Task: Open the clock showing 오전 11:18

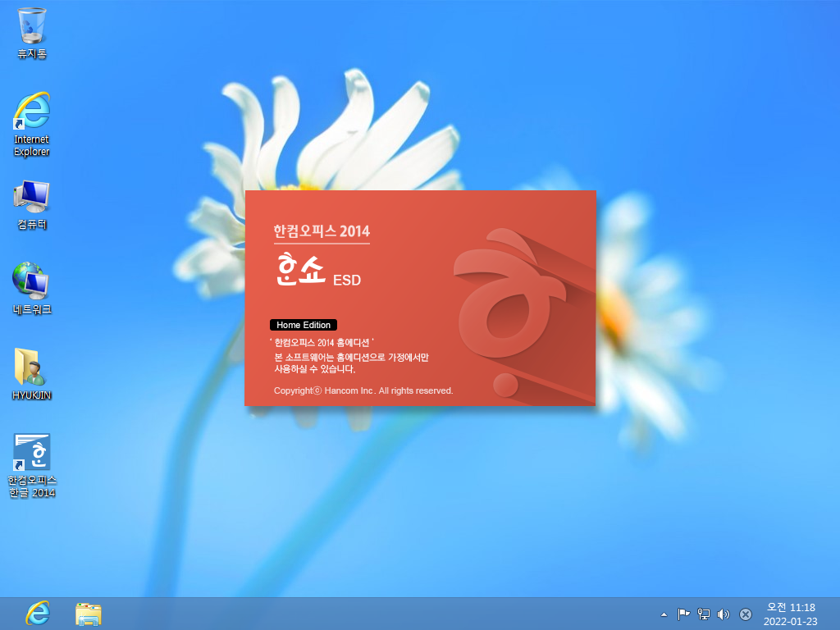Action: coord(791,614)
